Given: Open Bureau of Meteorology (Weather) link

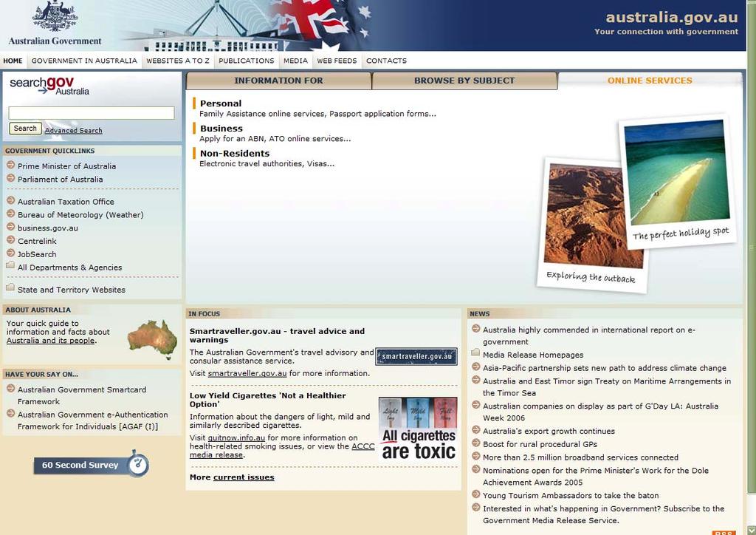Looking at the screenshot, I should (80, 215).
